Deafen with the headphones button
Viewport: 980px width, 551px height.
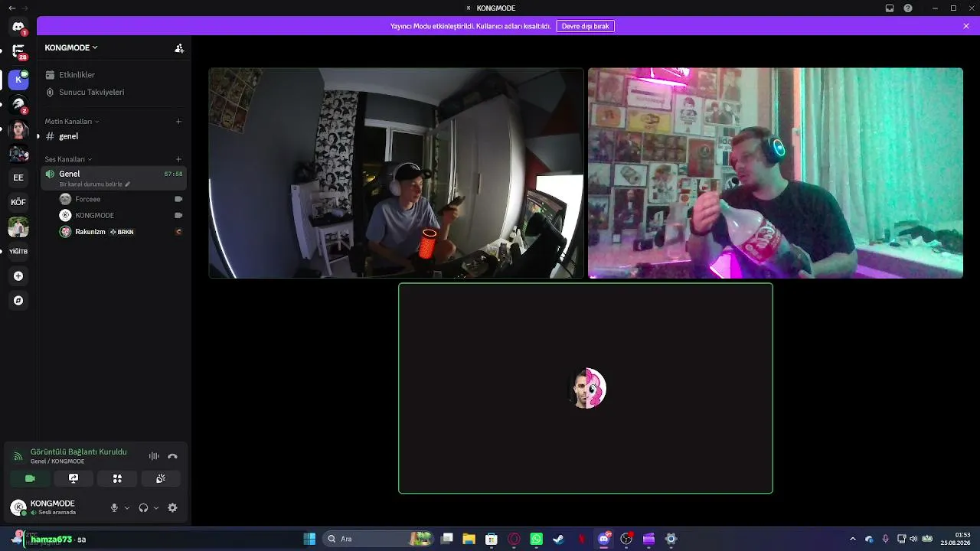pos(143,507)
